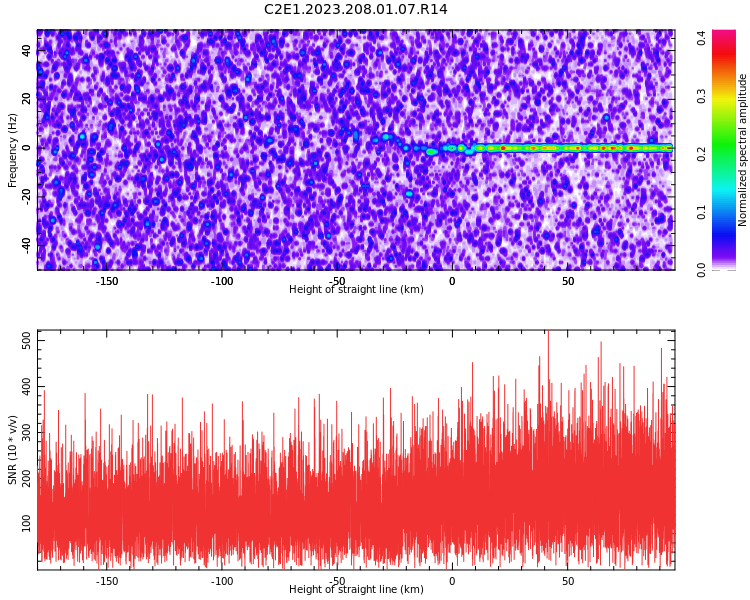The width and height of the screenshot is (750, 600).
Task: Click the 500 tick on SNR axis
Action: pos(27,341)
